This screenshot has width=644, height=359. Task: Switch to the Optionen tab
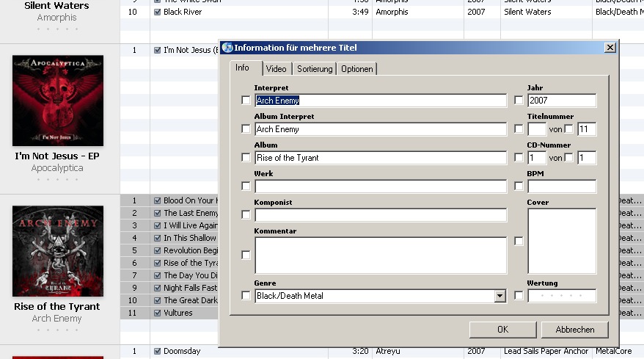357,69
